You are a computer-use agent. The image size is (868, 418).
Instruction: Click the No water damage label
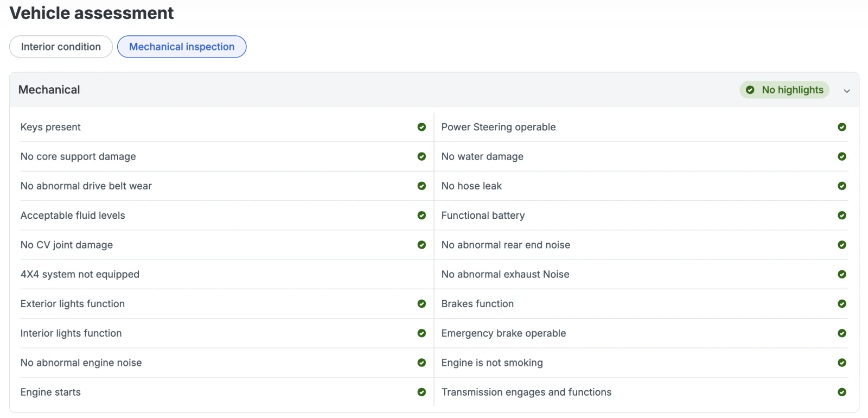[x=482, y=156]
